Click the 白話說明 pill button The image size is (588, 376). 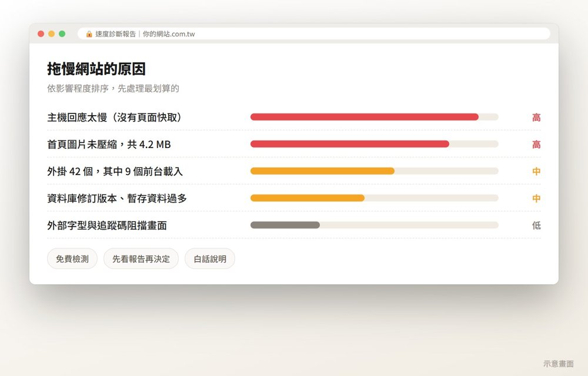(210, 258)
